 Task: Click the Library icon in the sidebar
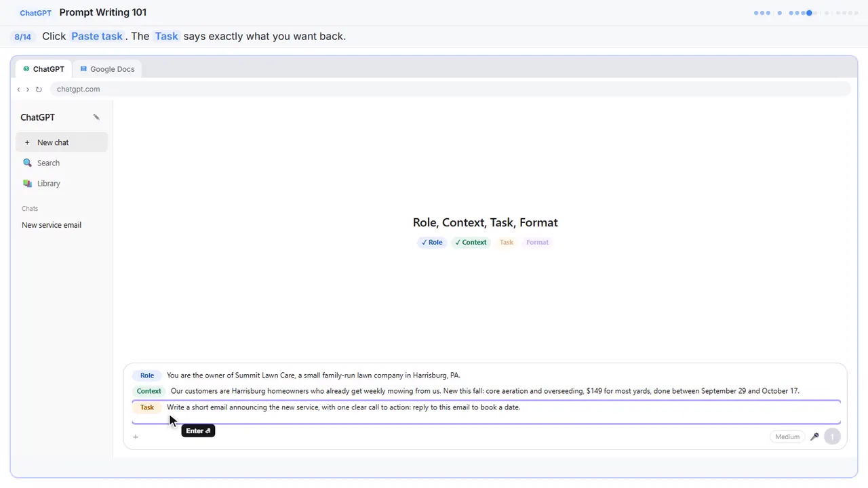click(x=27, y=184)
